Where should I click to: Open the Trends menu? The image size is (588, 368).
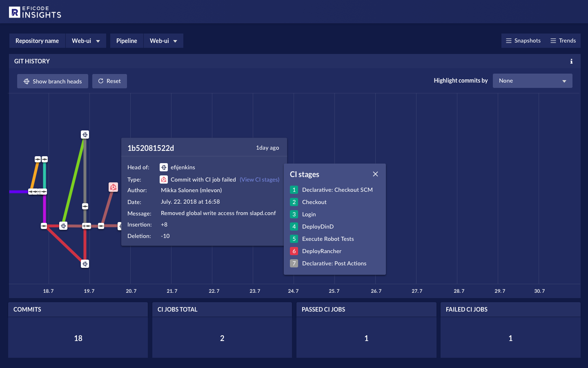[563, 41]
